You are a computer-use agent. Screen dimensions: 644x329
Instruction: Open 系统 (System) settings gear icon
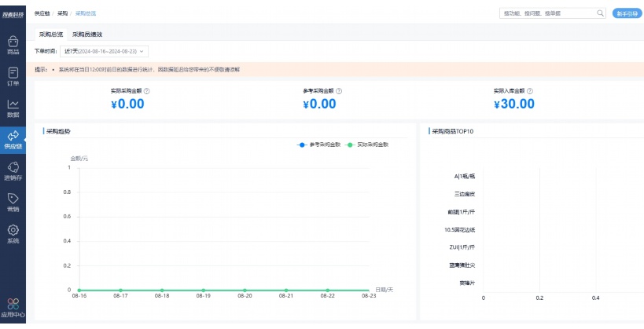coord(13,233)
